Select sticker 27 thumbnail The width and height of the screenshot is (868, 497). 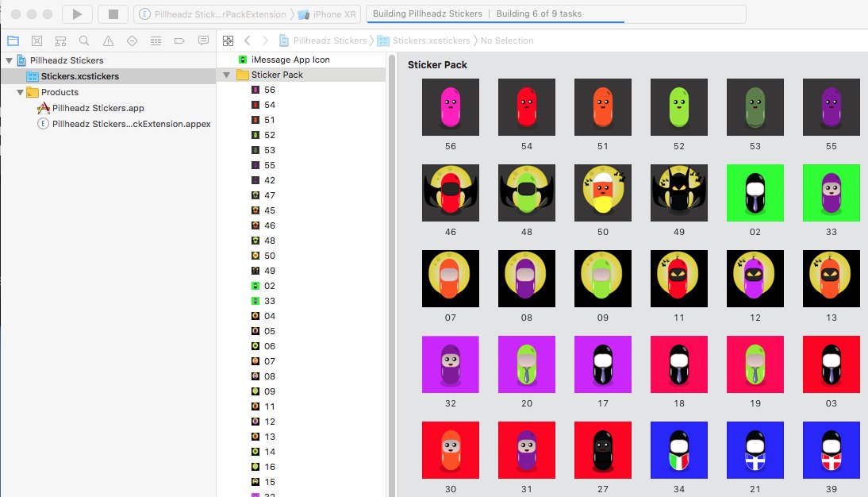coord(603,450)
